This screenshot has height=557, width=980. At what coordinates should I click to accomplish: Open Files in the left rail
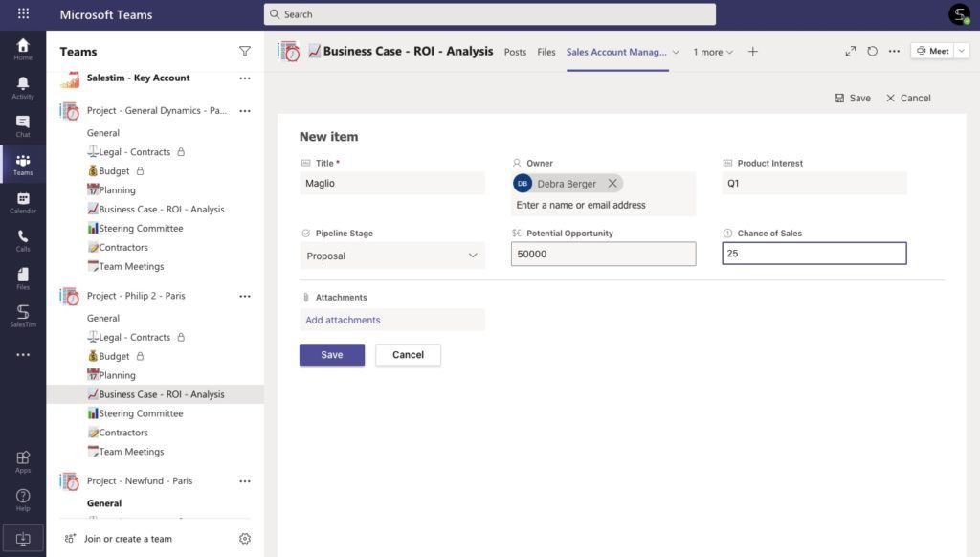[x=23, y=278]
